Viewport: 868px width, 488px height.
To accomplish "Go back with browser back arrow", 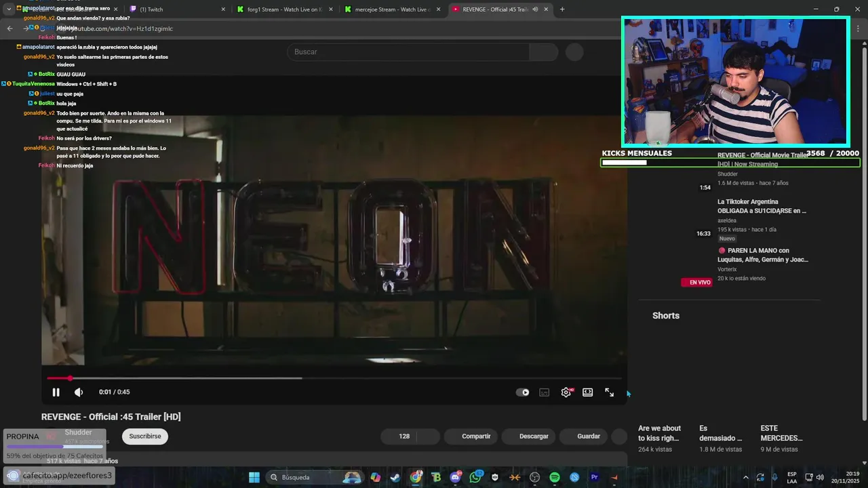I will pyautogui.click(x=9, y=28).
